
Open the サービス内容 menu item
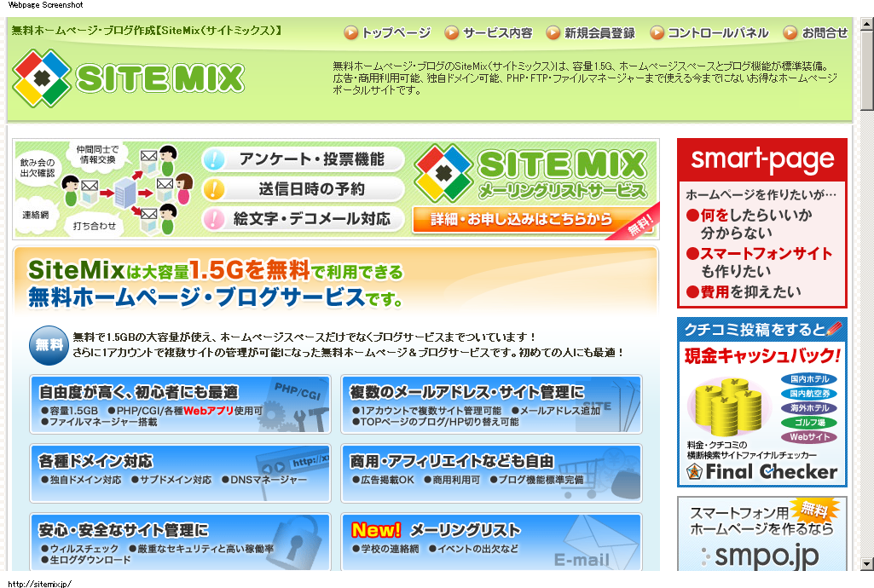coord(498,33)
